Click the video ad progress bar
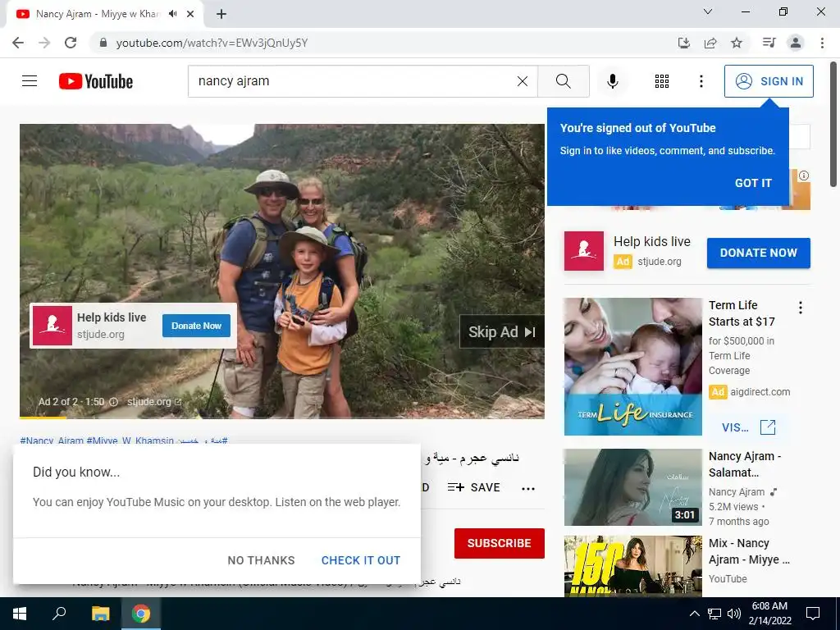 pos(282,418)
